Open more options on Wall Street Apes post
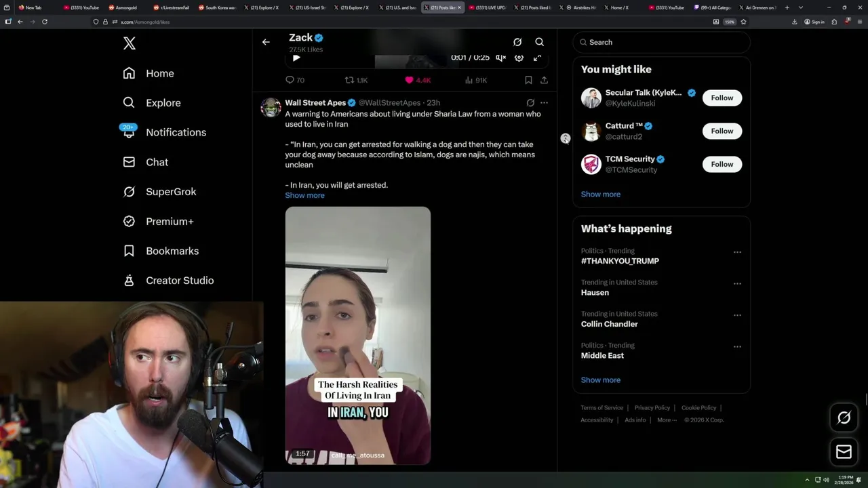The image size is (868, 488). tap(544, 103)
